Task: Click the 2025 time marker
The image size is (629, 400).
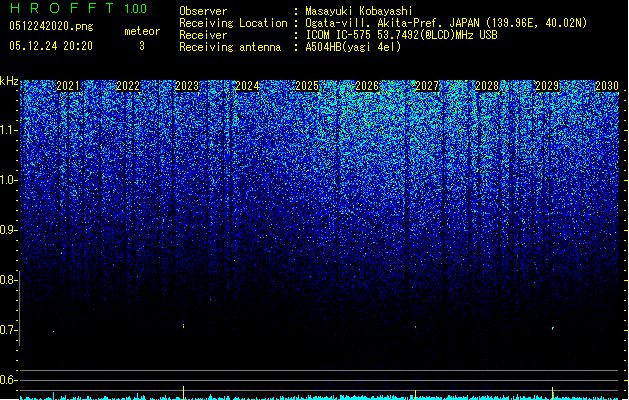Action: (x=307, y=86)
